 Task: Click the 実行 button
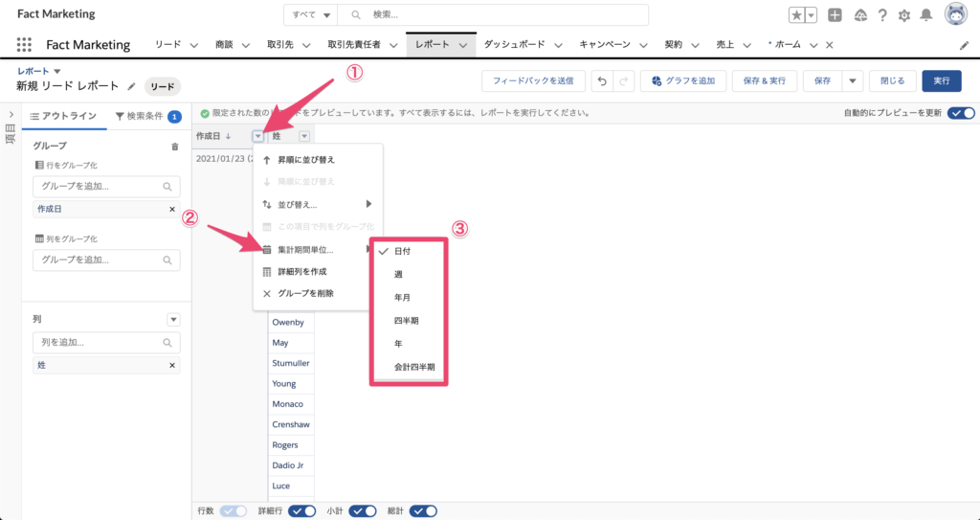click(x=942, y=81)
